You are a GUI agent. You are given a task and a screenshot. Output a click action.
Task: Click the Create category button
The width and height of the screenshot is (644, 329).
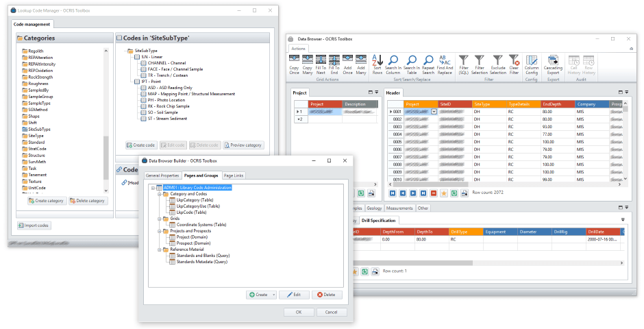click(x=47, y=201)
